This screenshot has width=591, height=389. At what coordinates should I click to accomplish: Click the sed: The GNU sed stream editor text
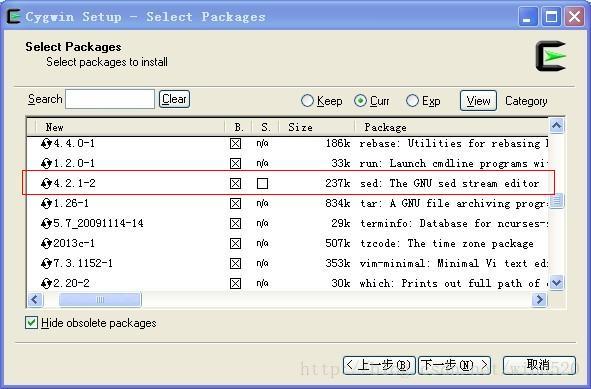click(449, 184)
